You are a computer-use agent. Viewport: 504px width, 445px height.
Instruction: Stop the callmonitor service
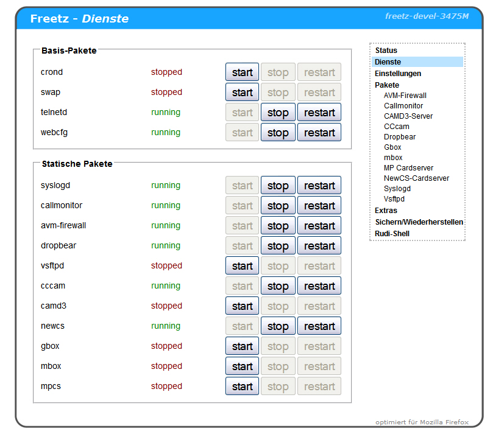click(278, 206)
